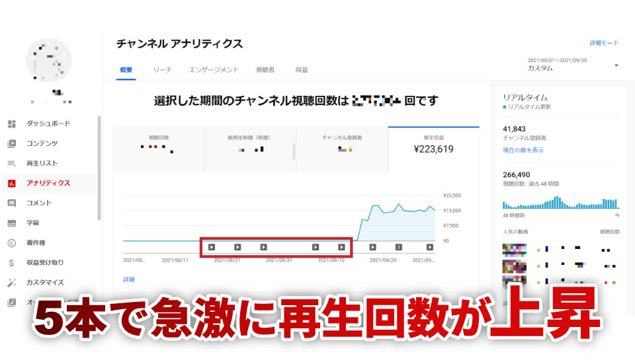Click the video marker labeled 2 on timeline
Viewport: 635px width, 364px height.
pos(399,247)
